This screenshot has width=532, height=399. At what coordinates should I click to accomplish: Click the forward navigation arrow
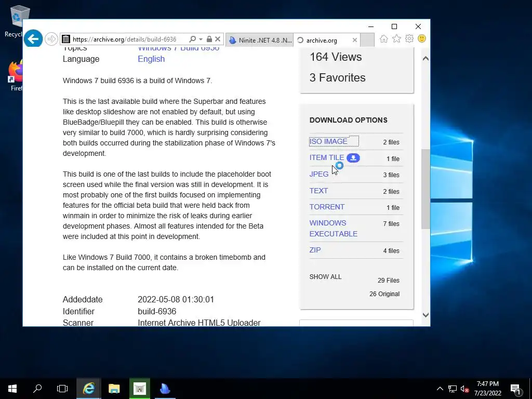[x=51, y=39]
